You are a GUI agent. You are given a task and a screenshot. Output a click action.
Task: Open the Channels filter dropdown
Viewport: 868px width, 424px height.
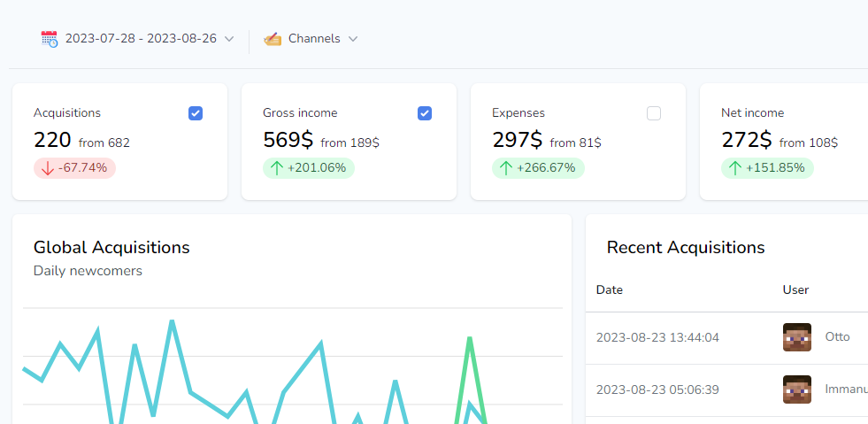click(x=311, y=39)
